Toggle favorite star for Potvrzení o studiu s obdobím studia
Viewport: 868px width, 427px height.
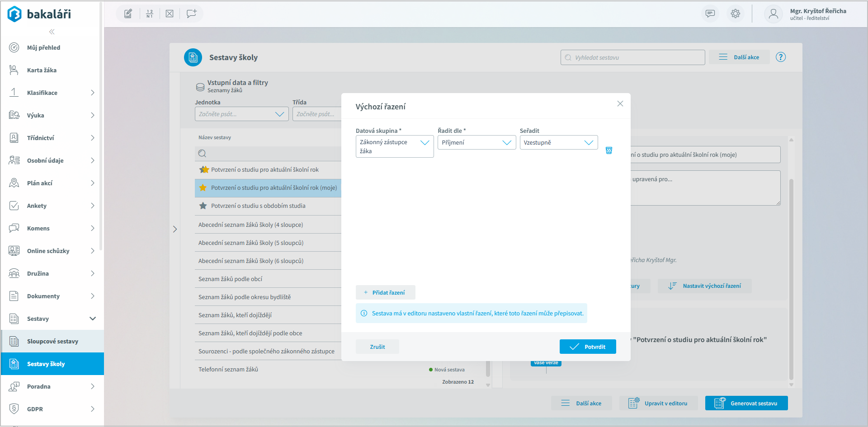coord(203,206)
